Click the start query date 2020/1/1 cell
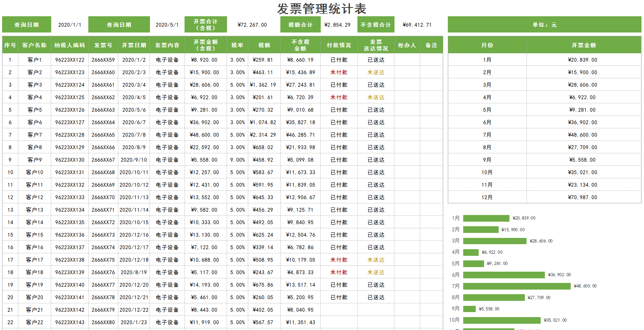The image size is (644, 330). coord(70,25)
